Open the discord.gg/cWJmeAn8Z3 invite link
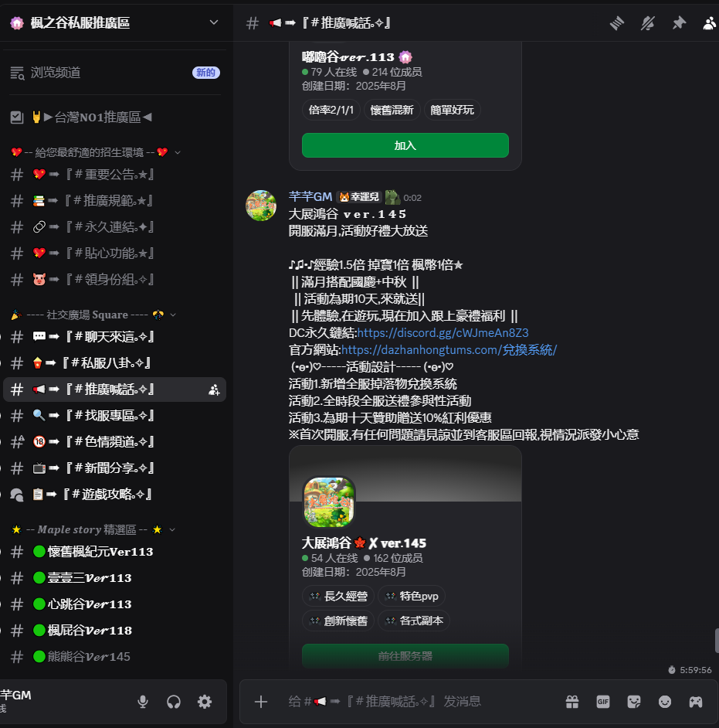The image size is (719, 728). pyautogui.click(x=443, y=333)
